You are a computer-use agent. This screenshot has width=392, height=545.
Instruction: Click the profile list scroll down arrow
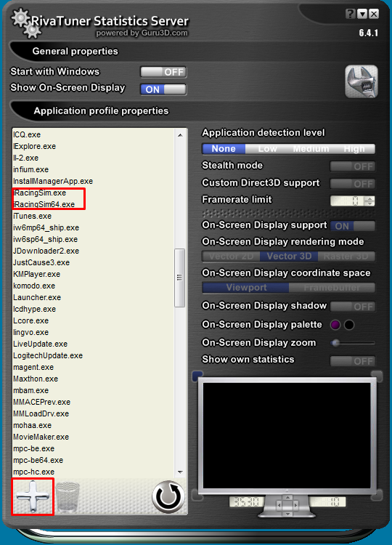click(x=180, y=472)
